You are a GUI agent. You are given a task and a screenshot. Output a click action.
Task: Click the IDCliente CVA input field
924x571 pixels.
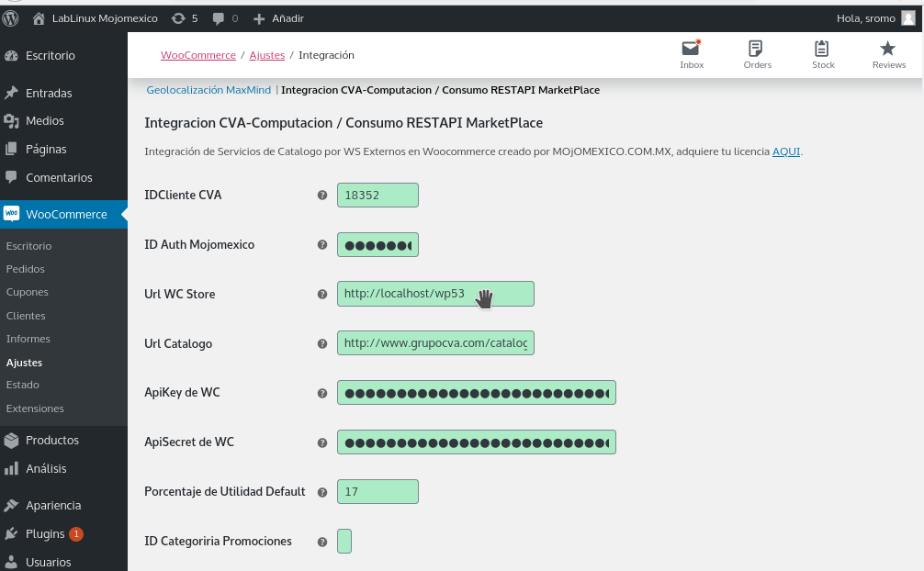[x=377, y=195]
